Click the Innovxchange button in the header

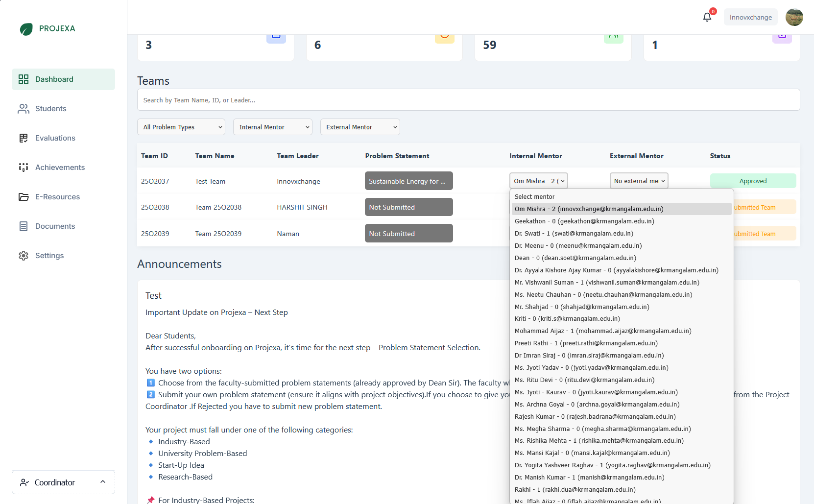[750, 16]
